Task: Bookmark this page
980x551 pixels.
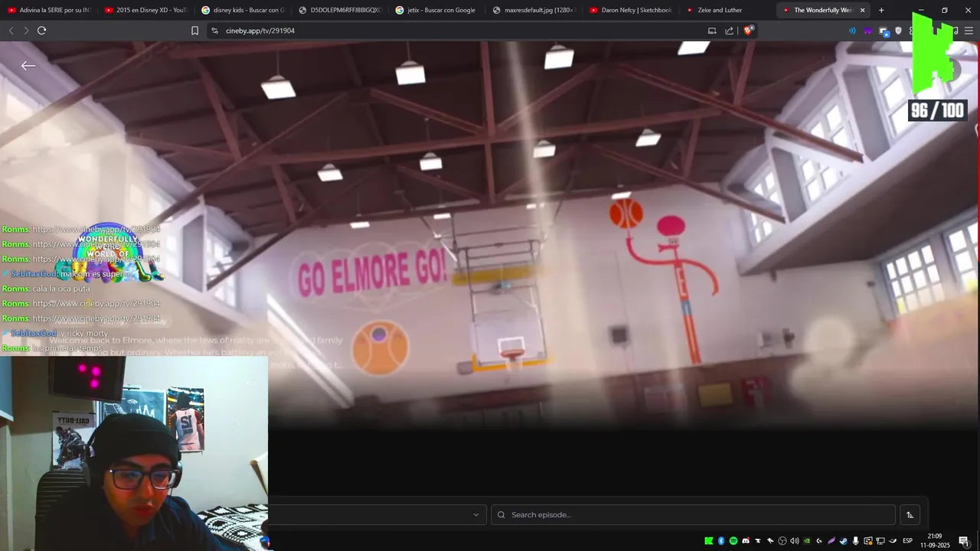Action: (194, 31)
